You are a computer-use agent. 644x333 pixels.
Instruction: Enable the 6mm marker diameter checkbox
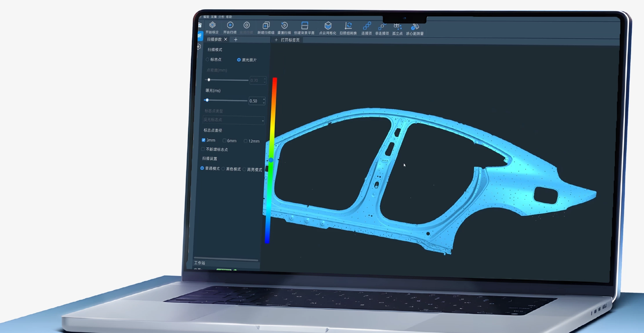pyautogui.click(x=225, y=141)
